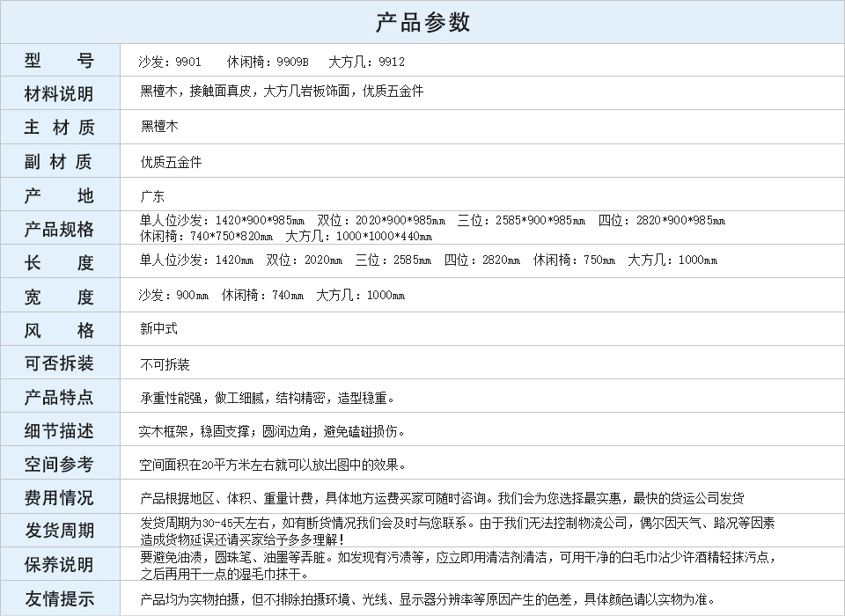The height and width of the screenshot is (616, 845).
Task: Select 优质五金件 in 副材质 row
Action: tap(171, 162)
